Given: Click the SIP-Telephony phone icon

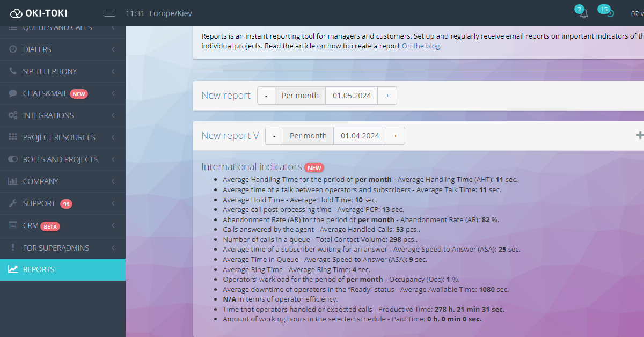Looking at the screenshot, I should pos(13,71).
